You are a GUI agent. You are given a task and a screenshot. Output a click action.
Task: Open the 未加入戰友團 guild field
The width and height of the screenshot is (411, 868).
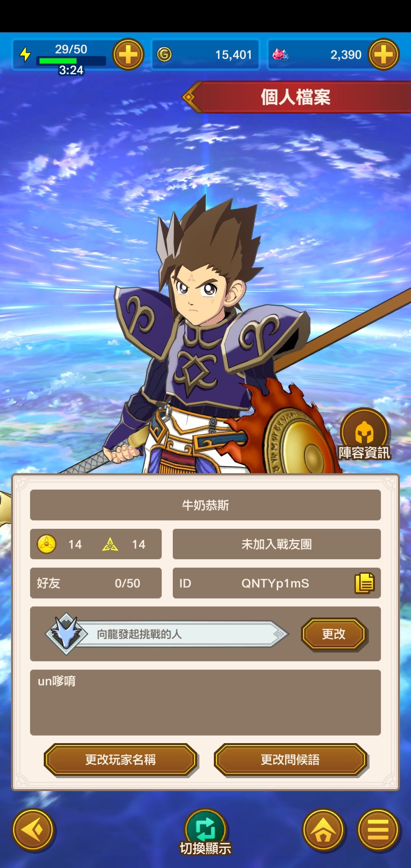(277, 544)
